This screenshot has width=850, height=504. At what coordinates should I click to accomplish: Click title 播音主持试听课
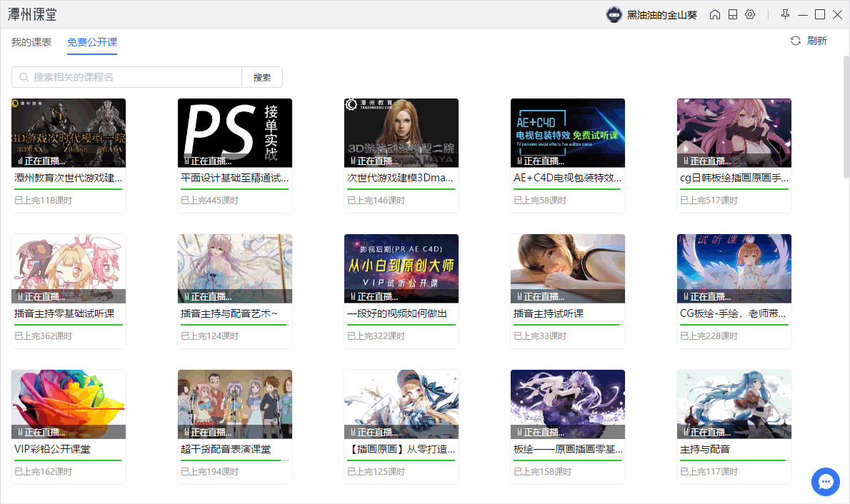point(549,313)
